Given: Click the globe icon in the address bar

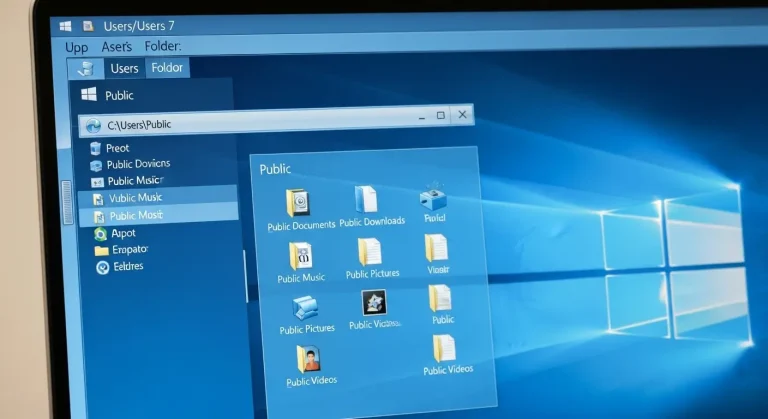Looking at the screenshot, I should [93, 126].
